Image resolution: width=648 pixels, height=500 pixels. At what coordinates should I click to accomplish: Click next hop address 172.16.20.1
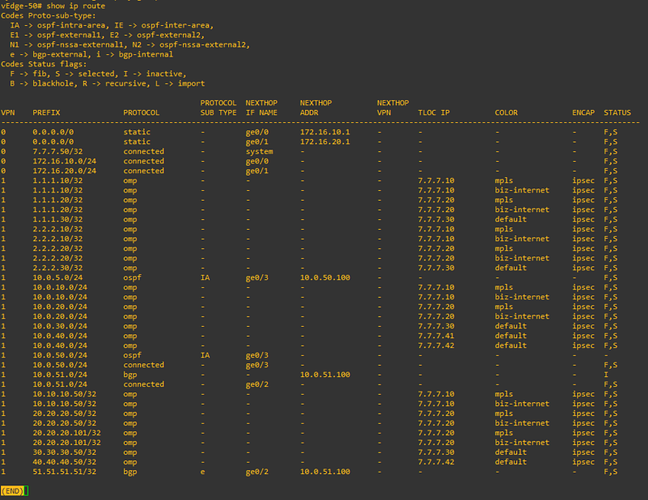click(x=325, y=142)
